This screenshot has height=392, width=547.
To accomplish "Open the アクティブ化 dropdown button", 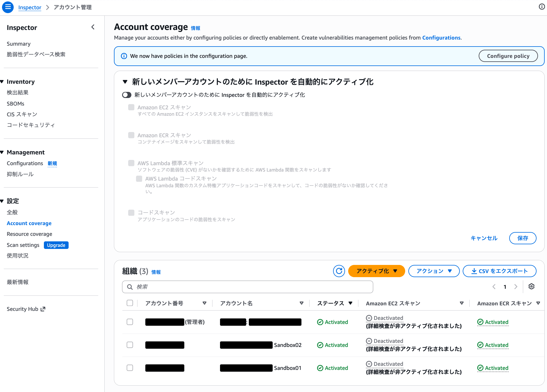I will [x=376, y=271].
